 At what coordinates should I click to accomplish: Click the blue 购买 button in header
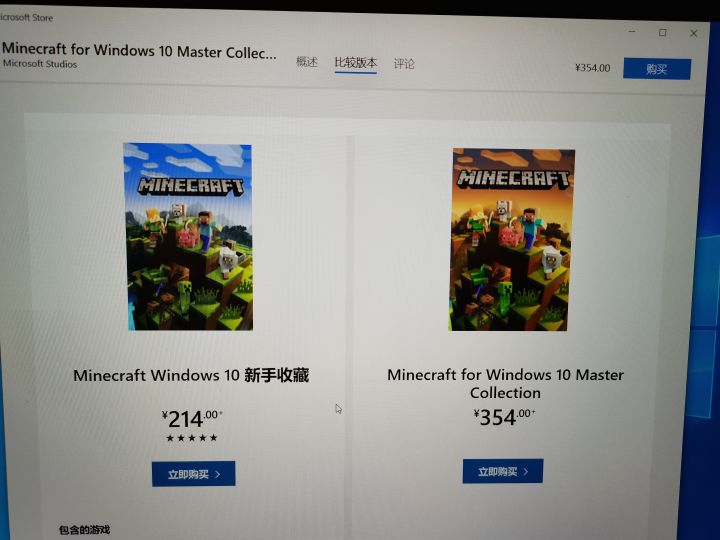click(x=657, y=69)
